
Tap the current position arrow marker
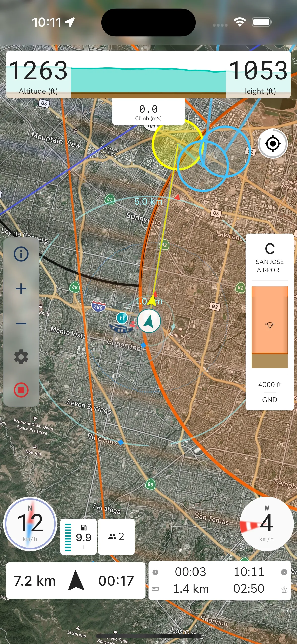pyautogui.click(x=149, y=321)
